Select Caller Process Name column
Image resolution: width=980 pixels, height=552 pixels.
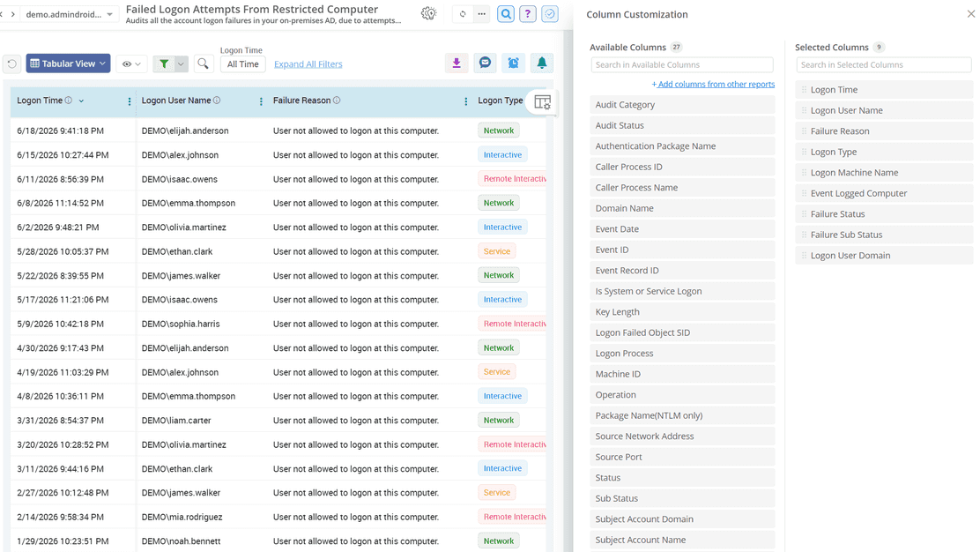(682, 187)
